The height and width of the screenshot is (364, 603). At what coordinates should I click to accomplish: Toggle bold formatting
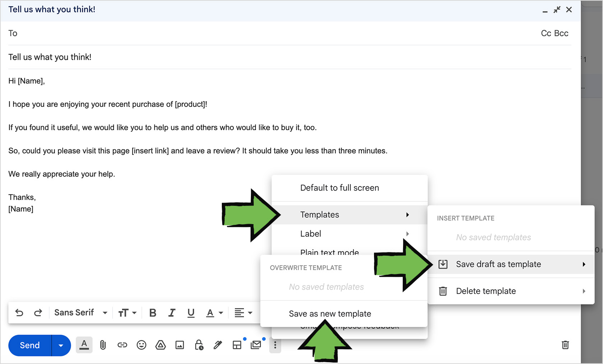[x=153, y=313]
